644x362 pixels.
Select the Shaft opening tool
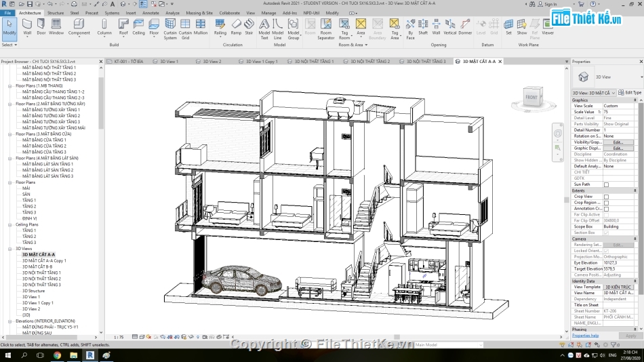[423, 27]
